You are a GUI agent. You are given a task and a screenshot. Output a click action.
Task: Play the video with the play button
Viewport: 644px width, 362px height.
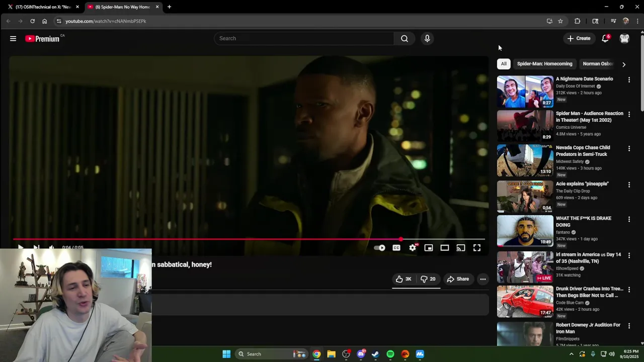pos(21,247)
